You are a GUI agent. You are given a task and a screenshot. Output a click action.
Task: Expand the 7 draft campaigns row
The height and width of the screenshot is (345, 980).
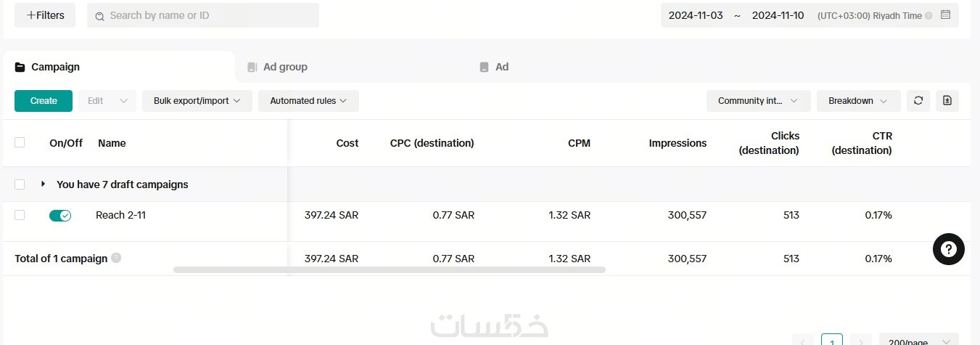pyautogui.click(x=44, y=184)
